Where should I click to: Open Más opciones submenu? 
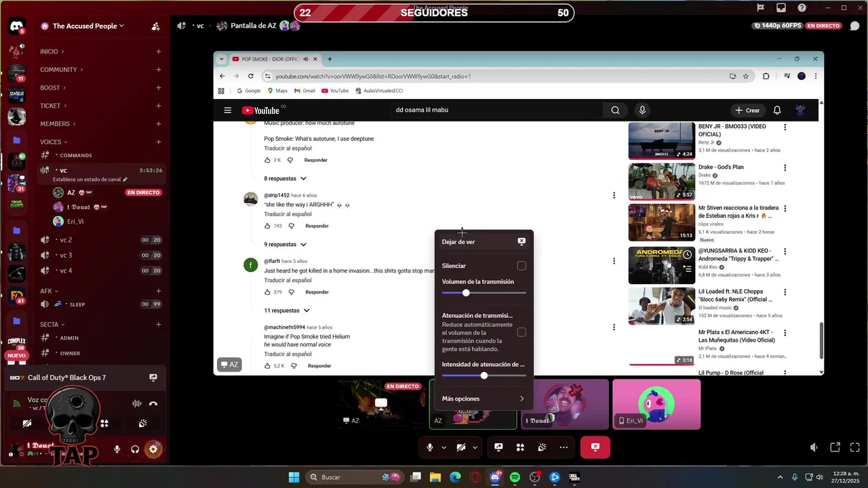[x=484, y=399]
